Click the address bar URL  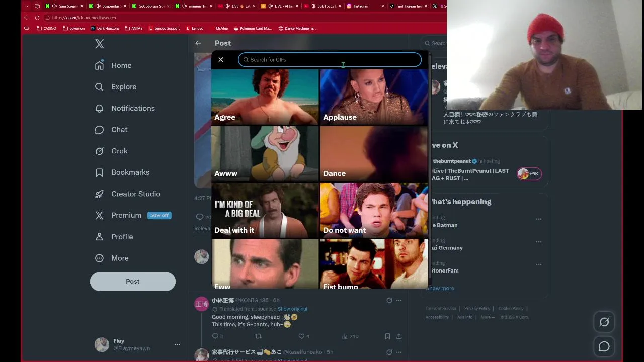click(84, 18)
